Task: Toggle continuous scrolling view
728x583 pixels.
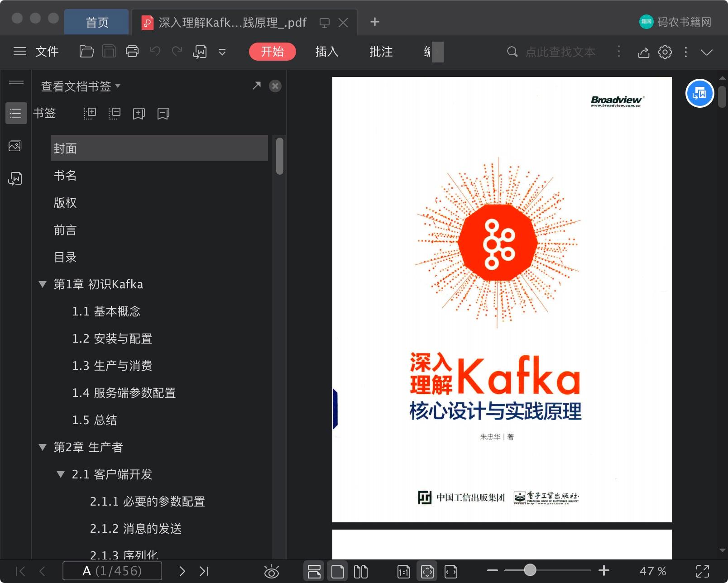Action: [x=314, y=571]
